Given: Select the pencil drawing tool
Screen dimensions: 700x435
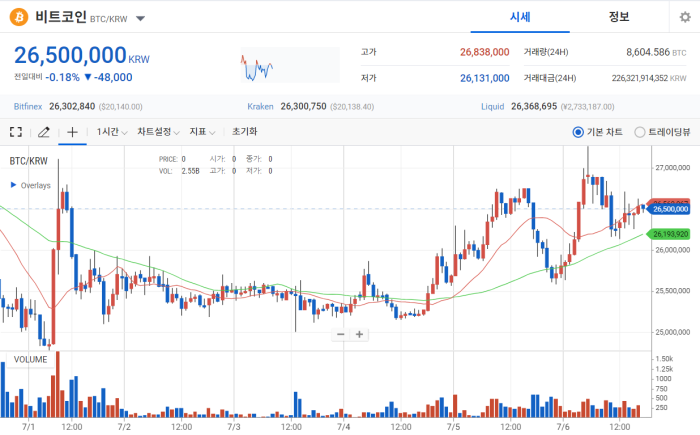Looking at the screenshot, I should point(44,132).
